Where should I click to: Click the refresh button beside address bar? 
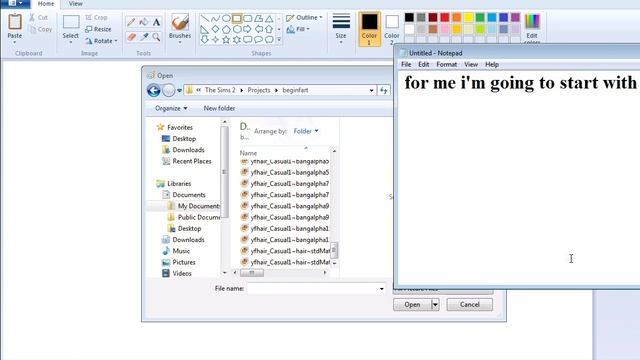coord(384,90)
